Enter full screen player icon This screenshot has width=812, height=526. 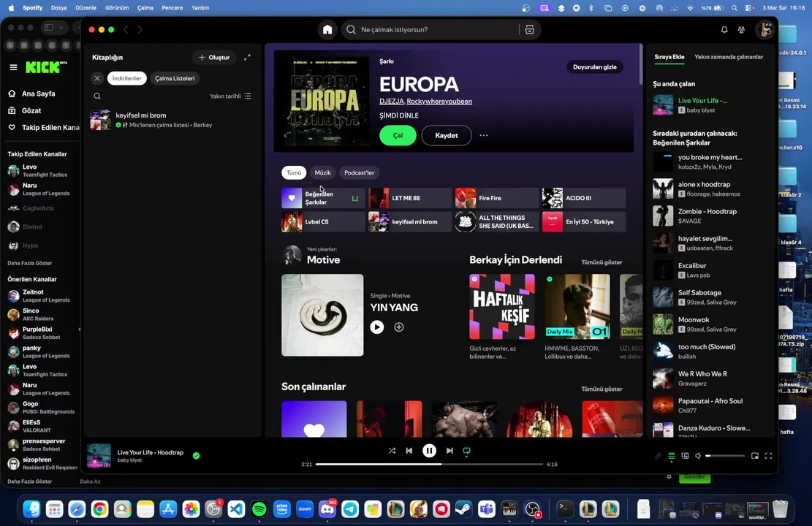pyautogui.click(x=768, y=456)
